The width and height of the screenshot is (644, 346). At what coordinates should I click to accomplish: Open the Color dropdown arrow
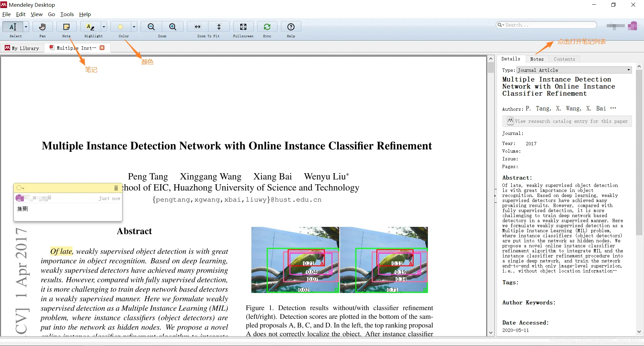click(x=134, y=27)
